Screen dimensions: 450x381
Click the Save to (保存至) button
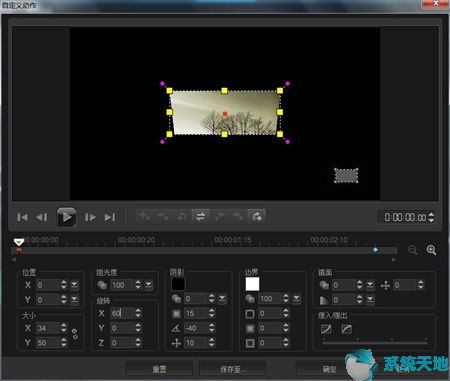[232, 369]
